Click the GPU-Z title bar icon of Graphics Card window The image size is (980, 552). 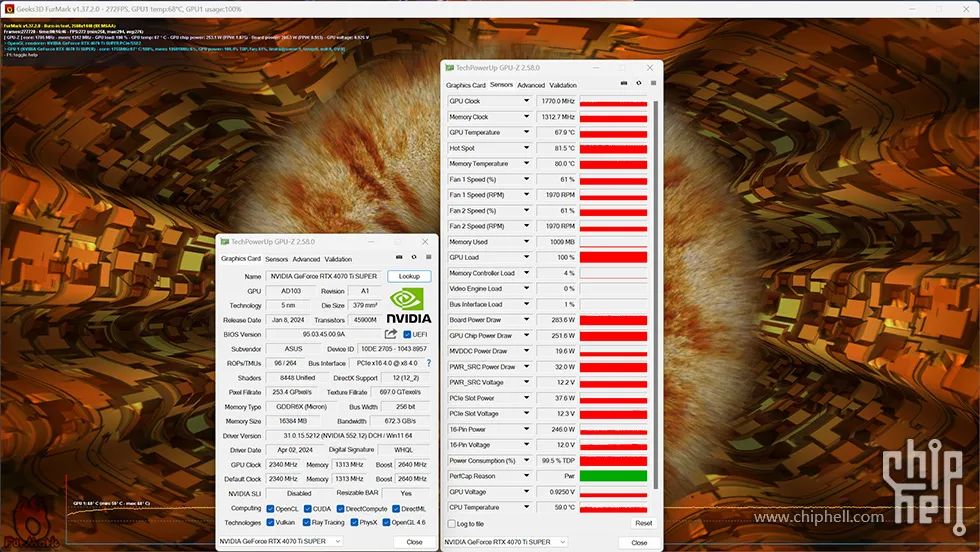tap(224, 241)
